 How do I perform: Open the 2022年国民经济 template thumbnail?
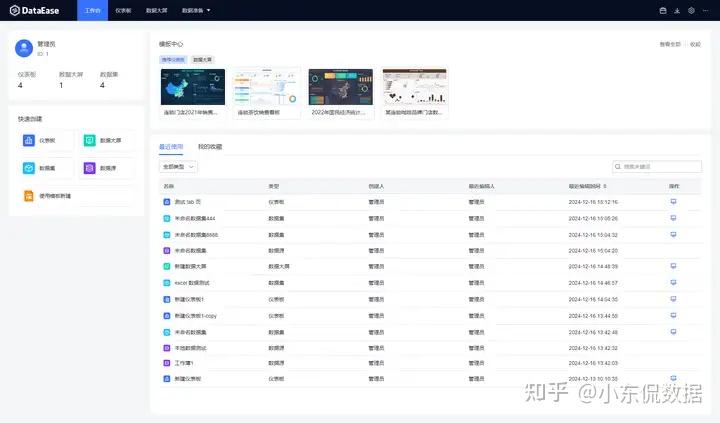(341, 87)
